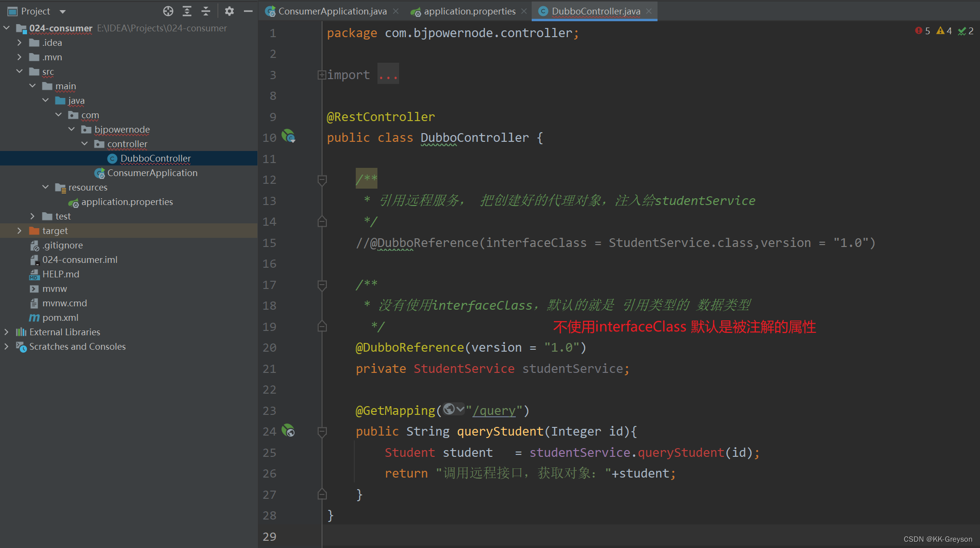
Task: Click the fold indicator icon on line 12
Action: 322,179
